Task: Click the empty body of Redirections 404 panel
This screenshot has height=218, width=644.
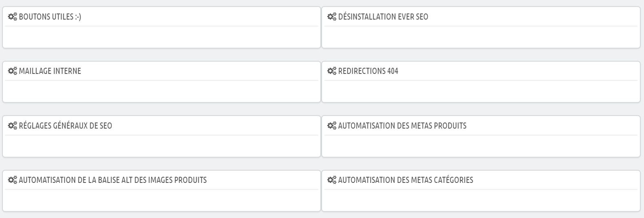Action: [481, 91]
